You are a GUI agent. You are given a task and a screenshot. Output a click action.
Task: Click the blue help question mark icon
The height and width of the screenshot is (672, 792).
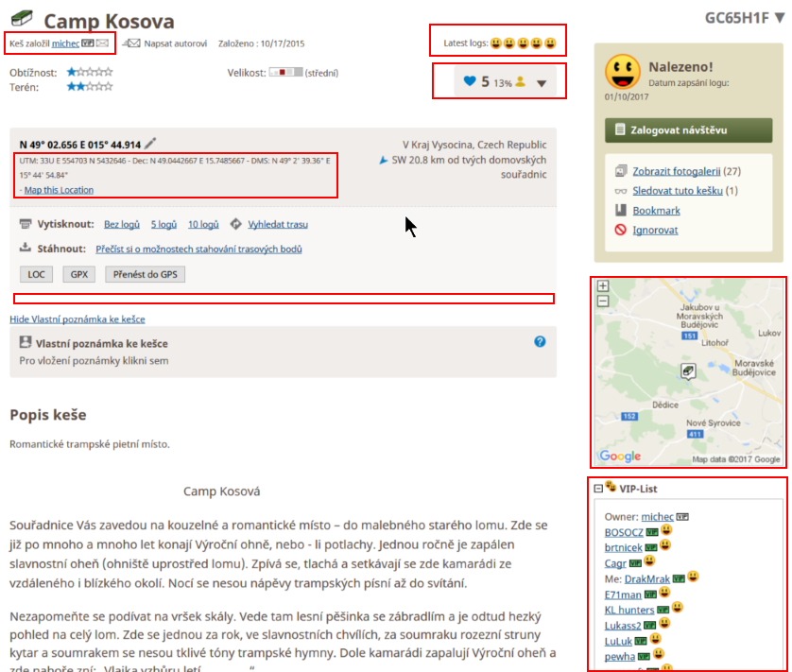click(x=540, y=342)
